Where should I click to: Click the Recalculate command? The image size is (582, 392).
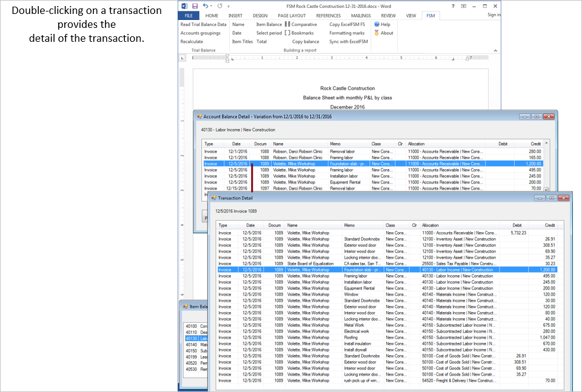pos(192,42)
